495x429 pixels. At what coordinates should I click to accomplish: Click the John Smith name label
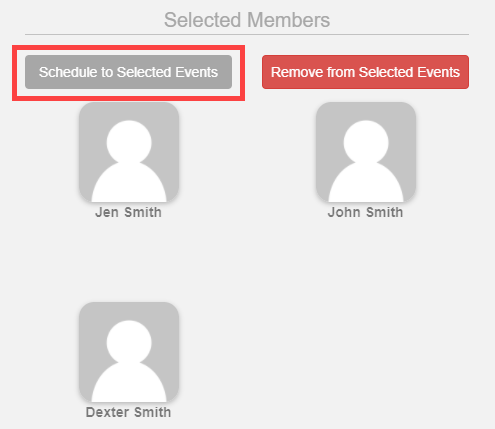365,212
